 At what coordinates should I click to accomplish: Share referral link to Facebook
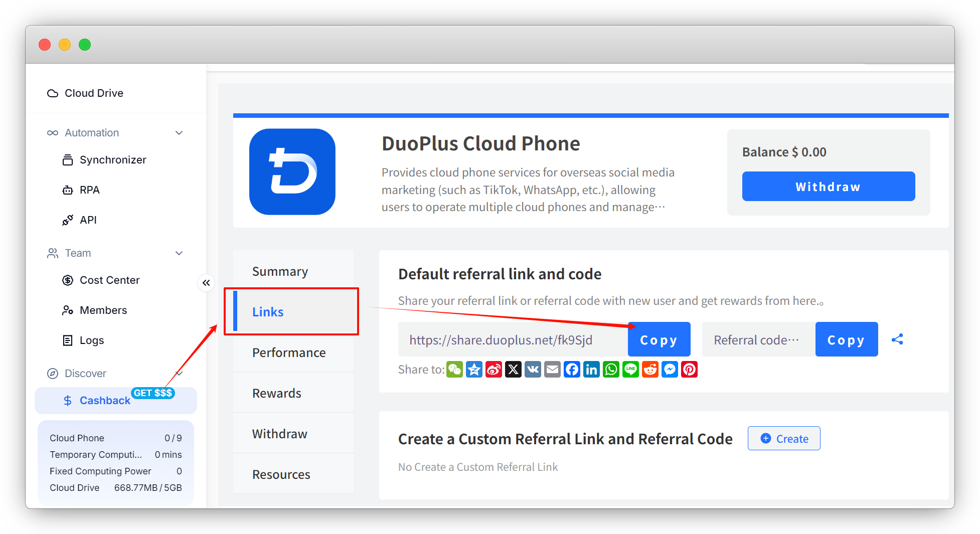(x=572, y=370)
